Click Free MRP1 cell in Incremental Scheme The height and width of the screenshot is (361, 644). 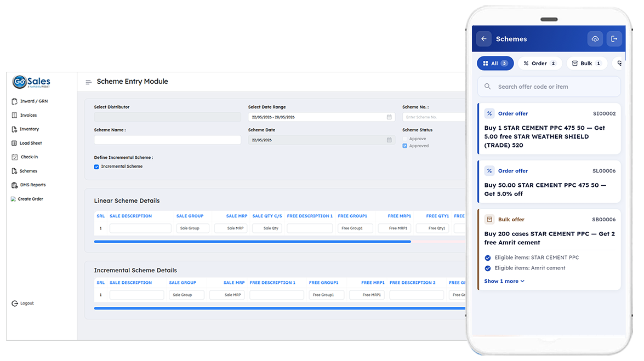tap(367, 295)
